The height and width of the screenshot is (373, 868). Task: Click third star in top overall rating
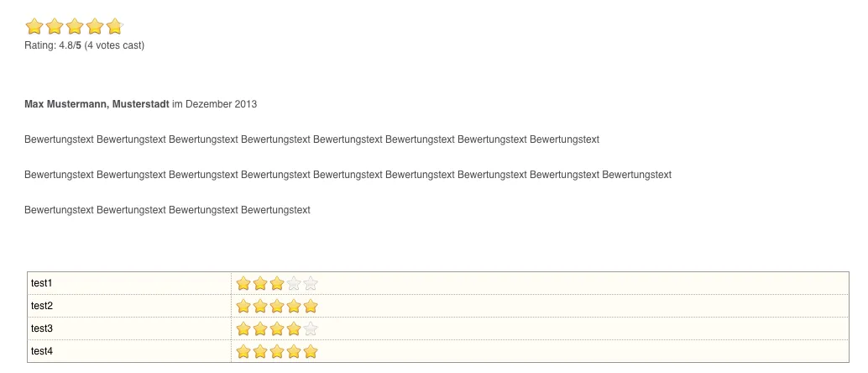point(75,26)
